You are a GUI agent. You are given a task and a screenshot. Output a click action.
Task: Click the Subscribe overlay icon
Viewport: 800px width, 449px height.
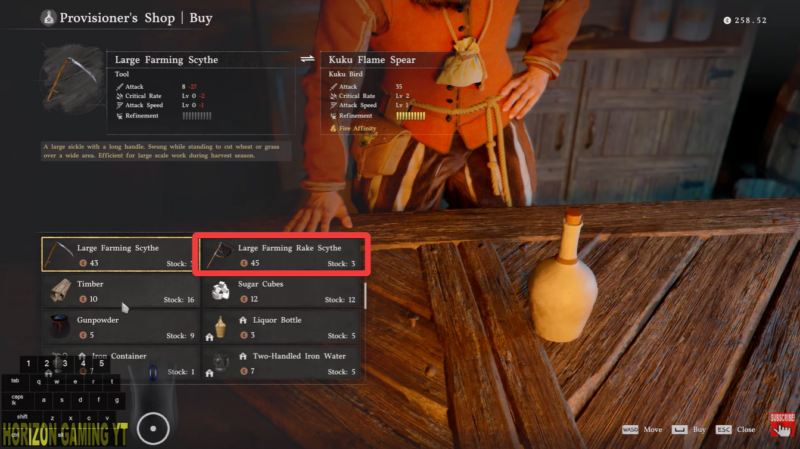click(x=782, y=425)
